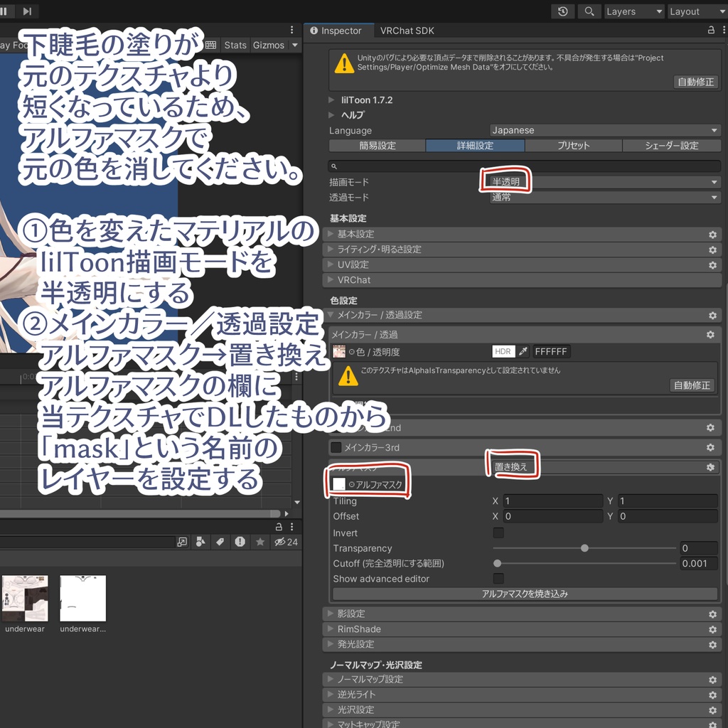Select the プリセット tab
Screen dimensions: 728x728
coord(574,146)
